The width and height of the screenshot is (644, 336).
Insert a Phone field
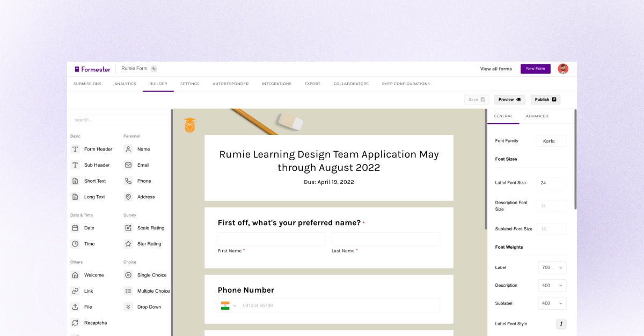coord(129,181)
